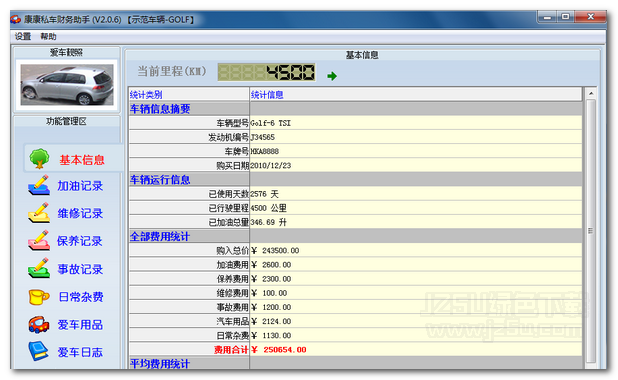Click the 发动机编号 label cell
This screenshot has height=380, width=618.
pyautogui.click(x=189, y=137)
